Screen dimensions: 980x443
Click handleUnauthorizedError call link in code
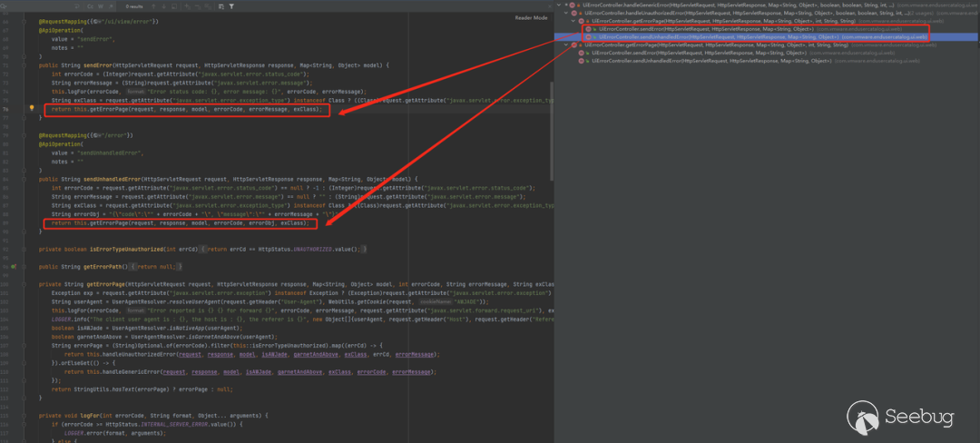pyautogui.click(x=116, y=354)
